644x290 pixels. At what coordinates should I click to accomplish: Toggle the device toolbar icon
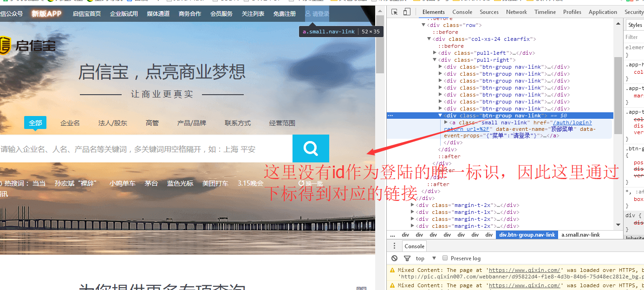coord(407,12)
